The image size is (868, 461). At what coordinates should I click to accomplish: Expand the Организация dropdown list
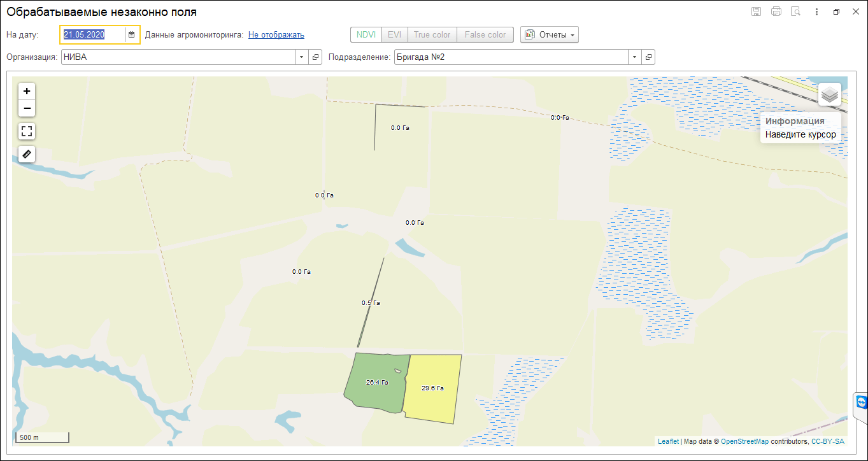(x=302, y=57)
